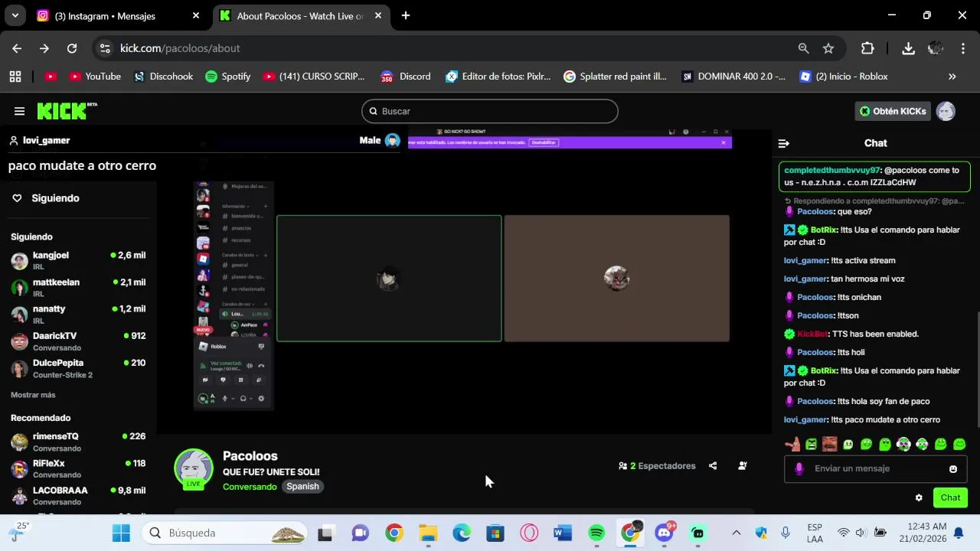Open Chrome downloads icon
This screenshot has height=551, width=980.
point(908,48)
